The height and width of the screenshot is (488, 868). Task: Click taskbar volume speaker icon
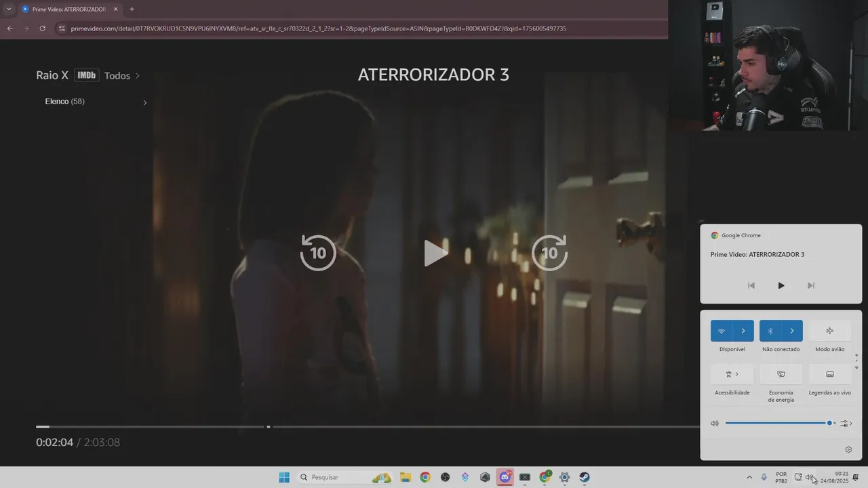point(809,477)
